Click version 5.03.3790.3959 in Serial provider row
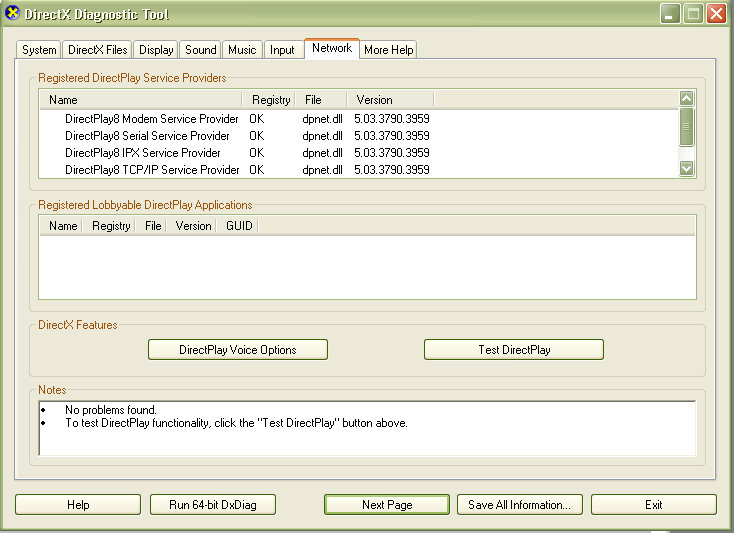 tap(392, 136)
